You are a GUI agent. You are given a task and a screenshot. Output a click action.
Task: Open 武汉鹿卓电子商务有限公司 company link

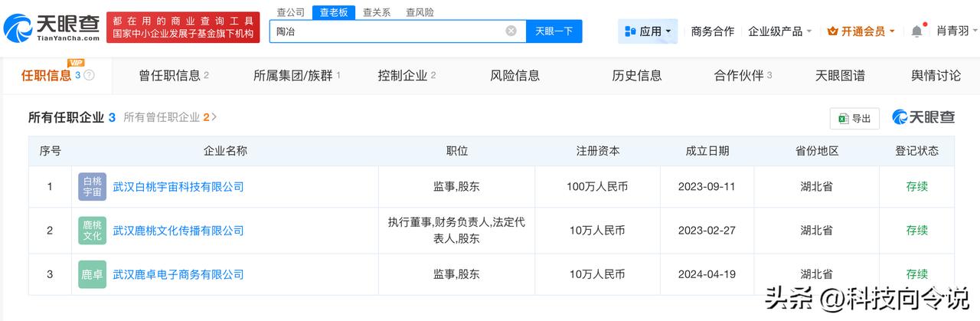(178, 274)
